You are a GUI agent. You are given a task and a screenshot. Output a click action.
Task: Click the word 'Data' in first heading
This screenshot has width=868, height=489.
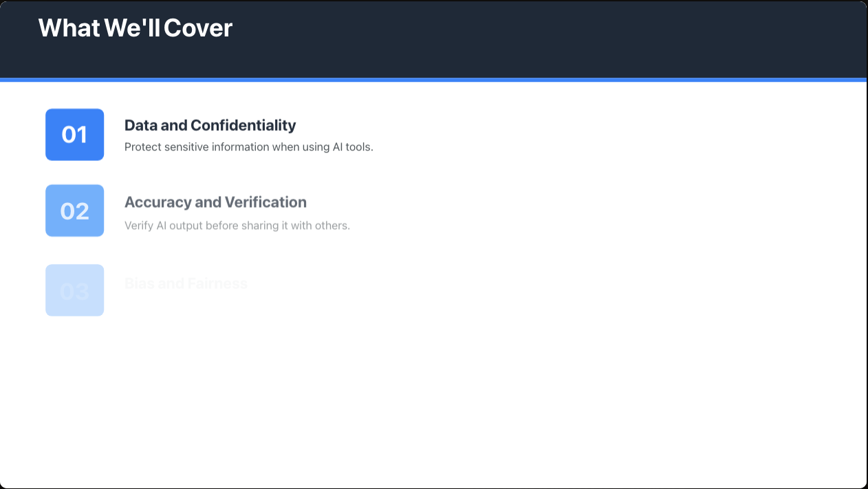point(141,125)
